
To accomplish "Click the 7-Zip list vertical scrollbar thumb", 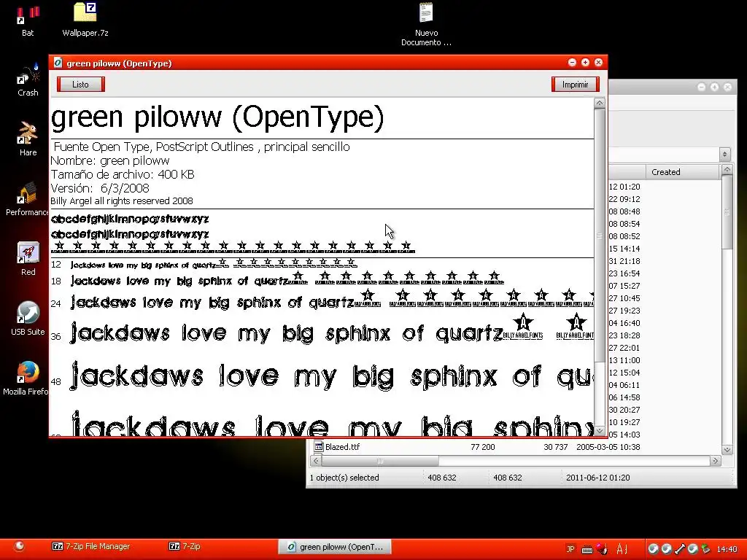I will point(727,212).
